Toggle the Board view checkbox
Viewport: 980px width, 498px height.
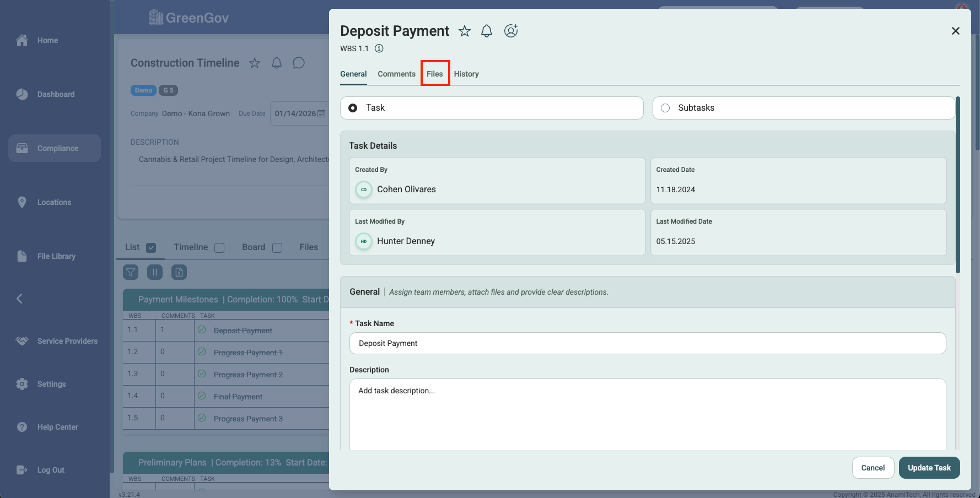click(277, 248)
